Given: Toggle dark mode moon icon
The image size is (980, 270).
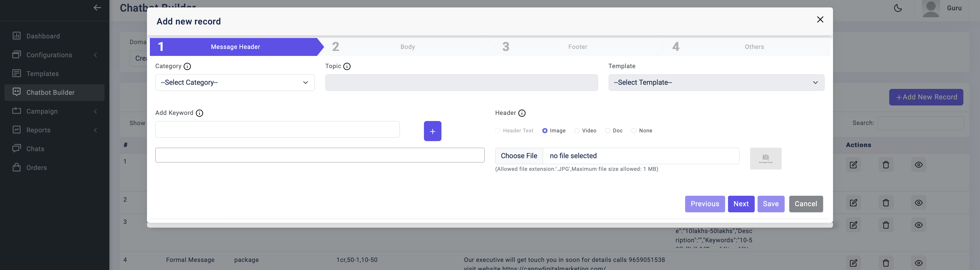Looking at the screenshot, I should [x=898, y=8].
